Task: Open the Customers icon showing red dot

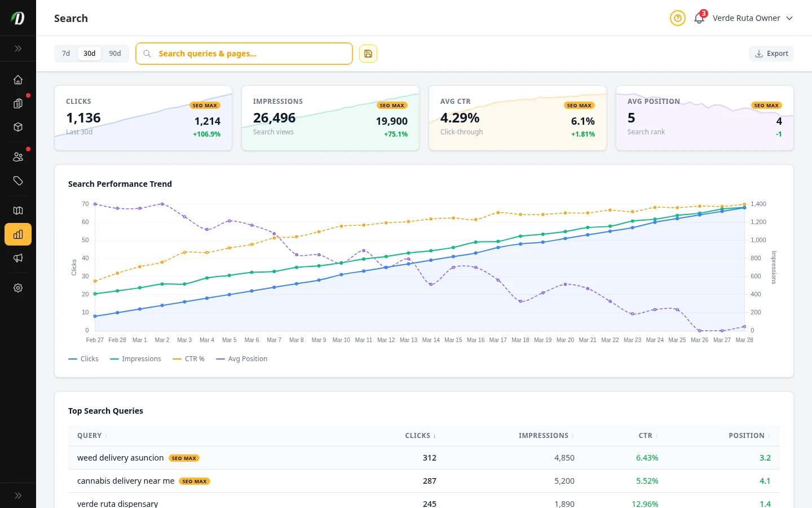Action: click(x=18, y=156)
